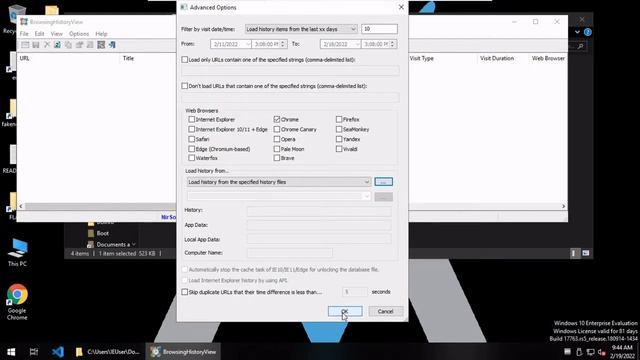640x360 pixels.
Task: Check the Firefox browser checkbox
Action: pos(339,120)
